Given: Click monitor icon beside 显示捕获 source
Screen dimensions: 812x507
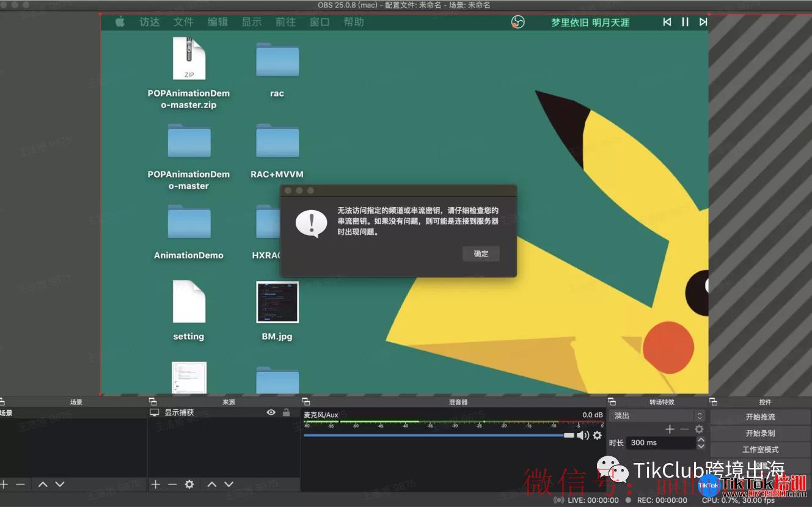Looking at the screenshot, I should click(x=155, y=413).
